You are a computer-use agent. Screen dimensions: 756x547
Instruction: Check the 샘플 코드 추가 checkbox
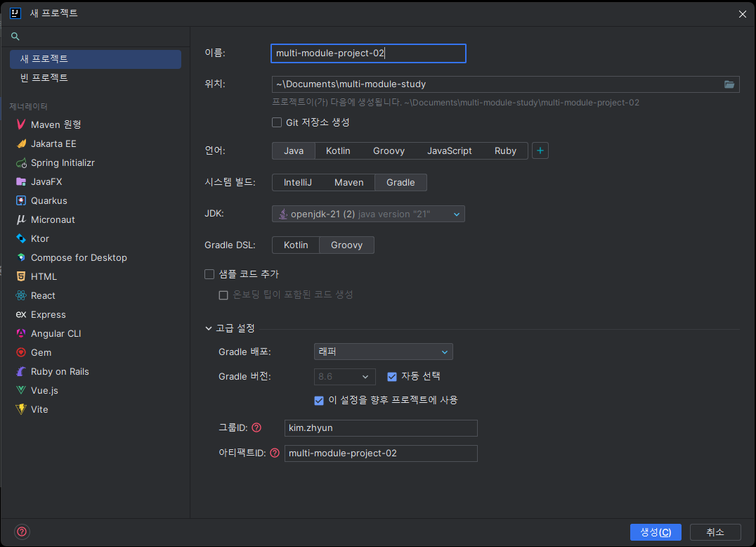(x=209, y=274)
